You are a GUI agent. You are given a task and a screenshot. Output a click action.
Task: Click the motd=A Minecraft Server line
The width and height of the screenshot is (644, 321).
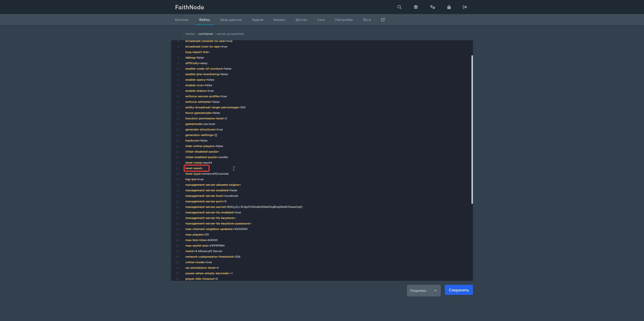[x=204, y=251]
